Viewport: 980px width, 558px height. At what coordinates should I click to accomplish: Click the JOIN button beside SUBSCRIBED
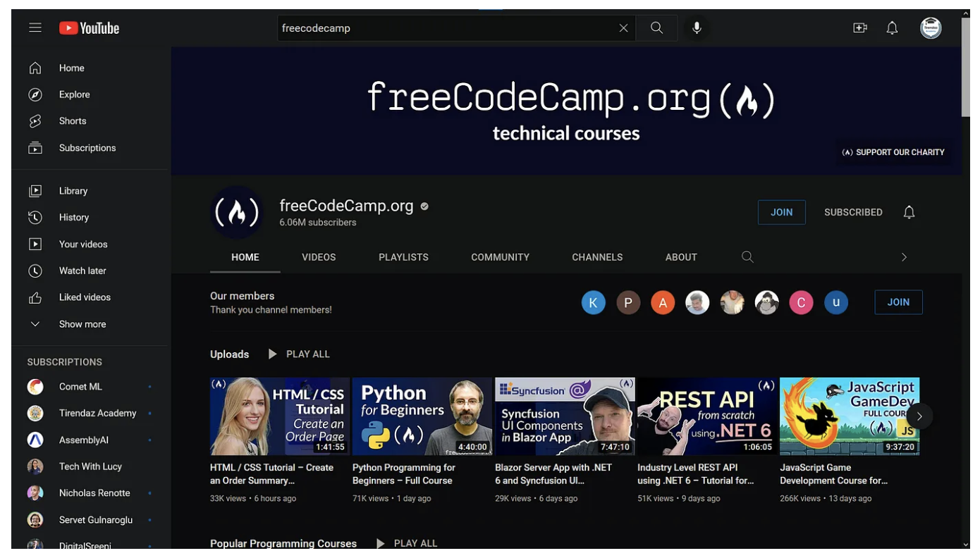781,212
